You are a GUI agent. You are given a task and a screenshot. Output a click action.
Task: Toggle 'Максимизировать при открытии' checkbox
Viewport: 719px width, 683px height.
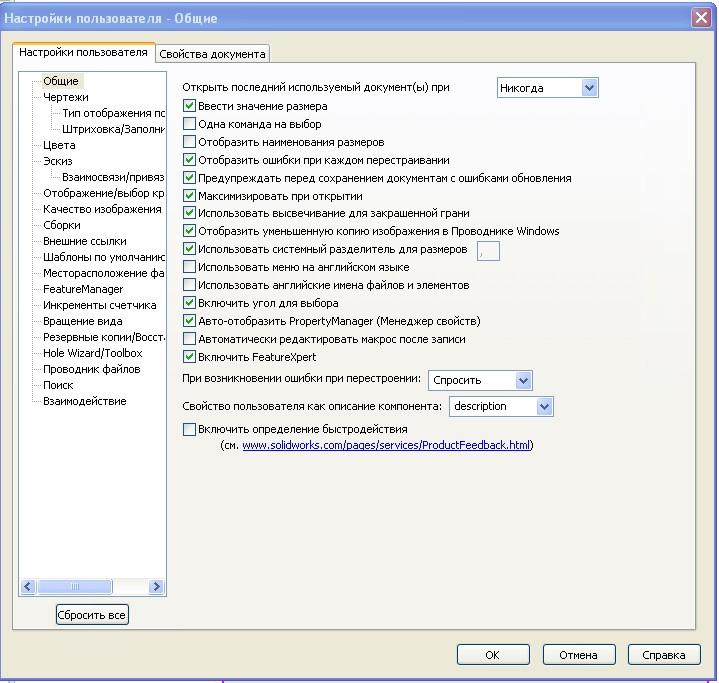pyautogui.click(x=189, y=196)
